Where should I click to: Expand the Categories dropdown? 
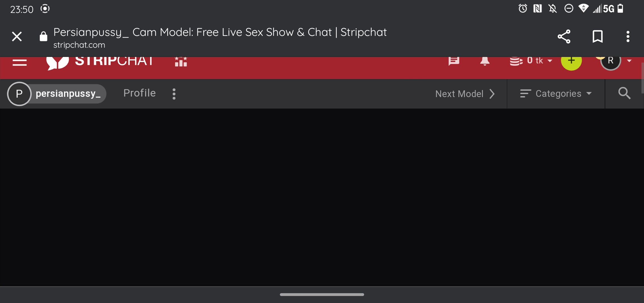pyautogui.click(x=556, y=93)
